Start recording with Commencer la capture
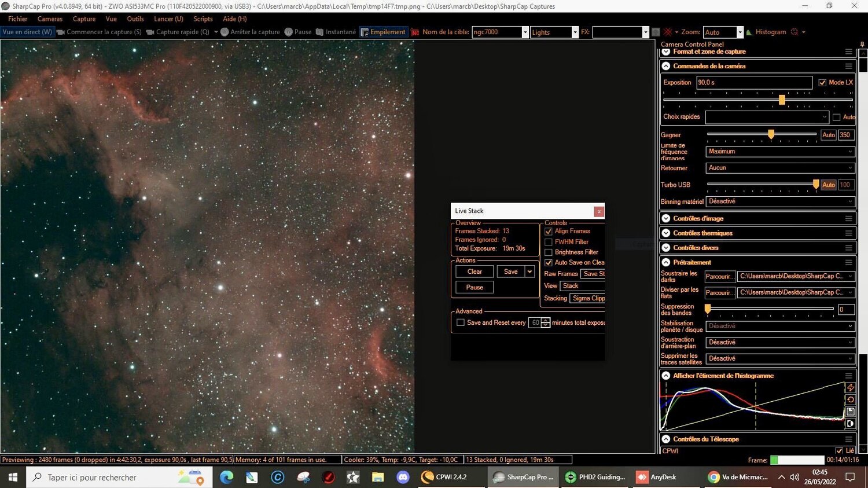Viewport: 868px width, 488px height. pos(99,32)
